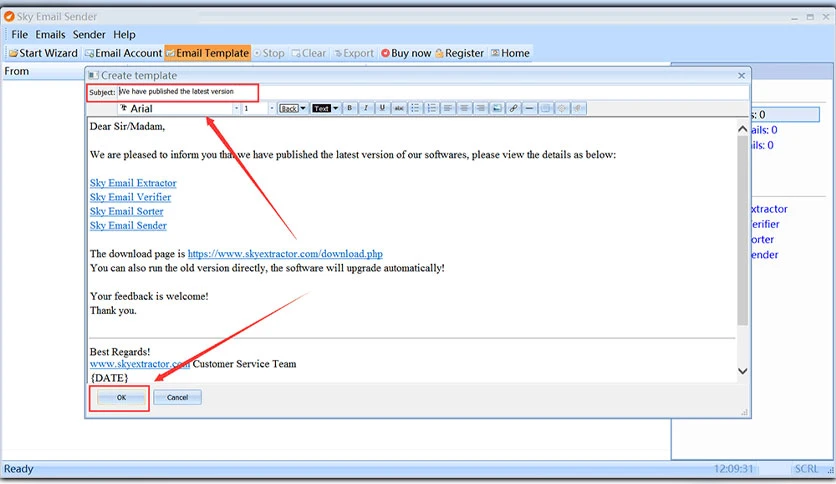
Task: Apply italic formatting to text
Action: [366, 108]
